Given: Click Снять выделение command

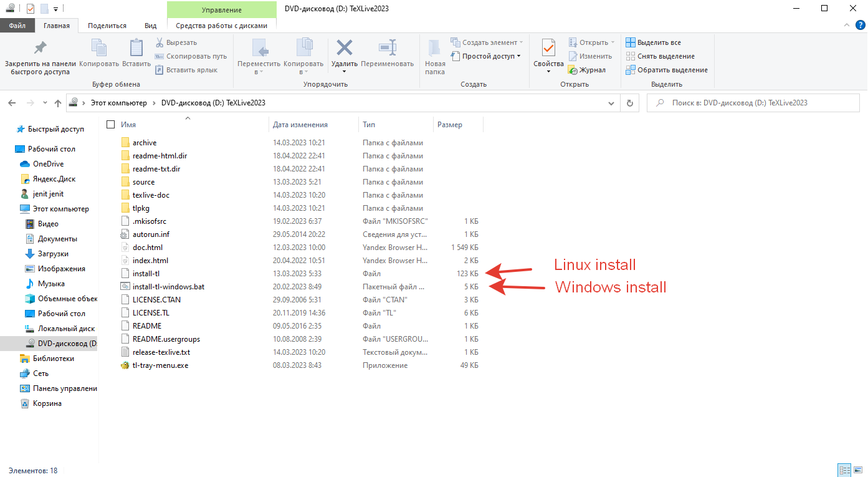Looking at the screenshot, I should tap(660, 56).
